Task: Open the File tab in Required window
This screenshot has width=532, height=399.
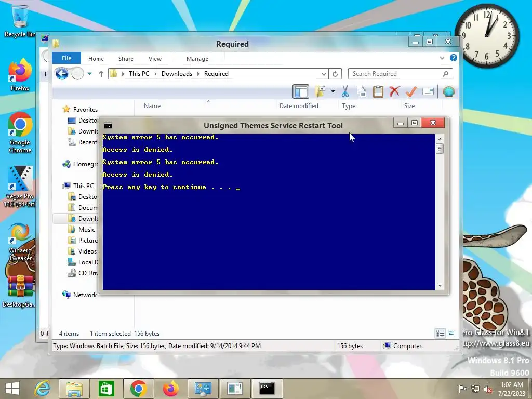Action: point(66,58)
